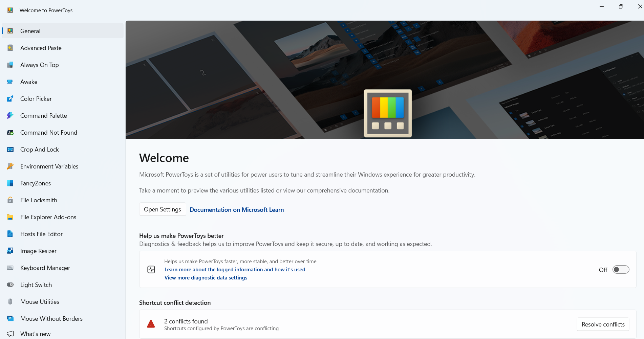
Task: Click the Hosts File Editor icon
Action: pyautogui.click(x=10, y=234)
